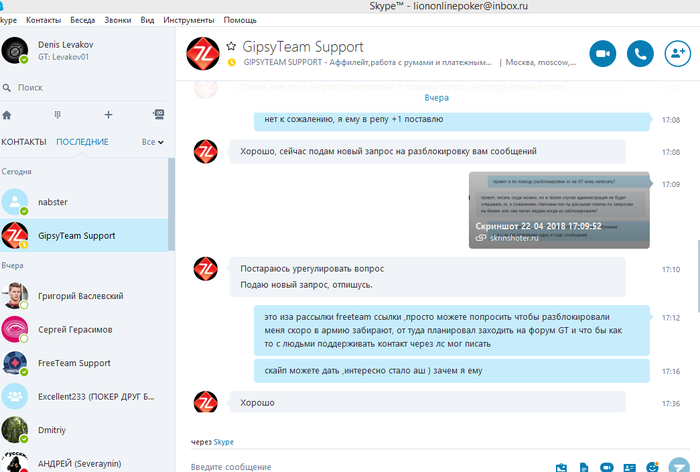The width and height of the screenshot is (700, 472).
Task: Open chat with Dmitriy
Action: (84, 430)
